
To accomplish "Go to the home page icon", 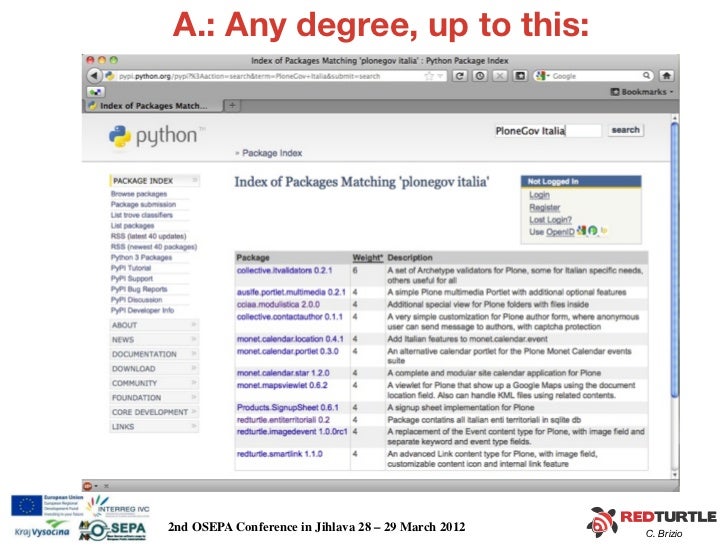I will point(667,76).
